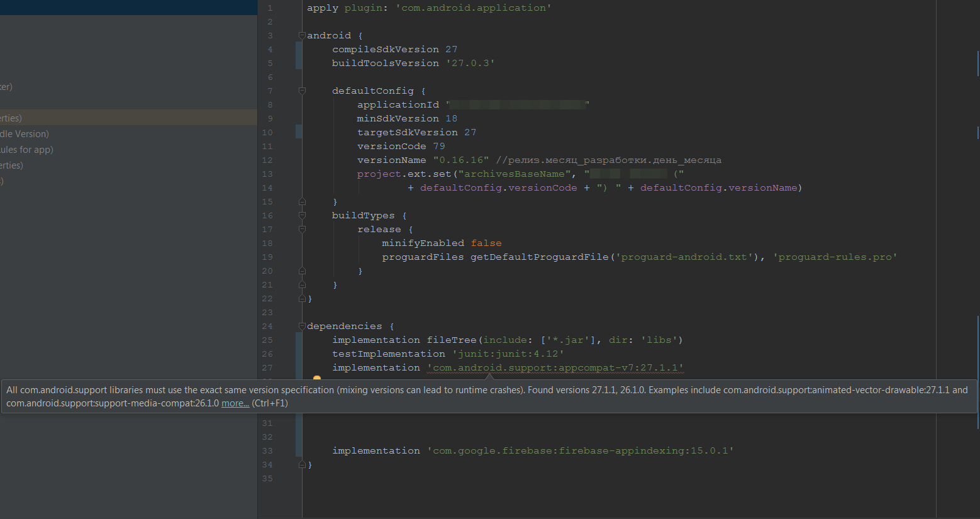Select the 'dle Version)' project tree item

[x=25, y=134]
